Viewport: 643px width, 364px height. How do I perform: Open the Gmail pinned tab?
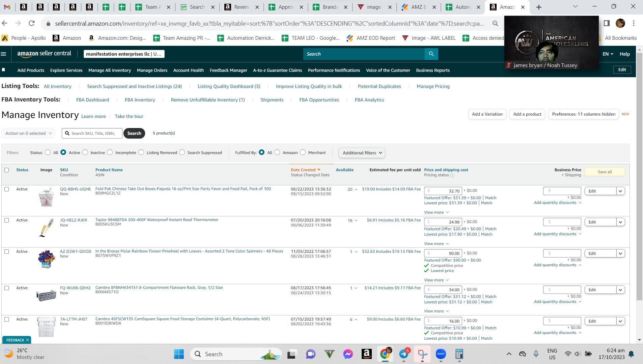[x=7, y=7]
